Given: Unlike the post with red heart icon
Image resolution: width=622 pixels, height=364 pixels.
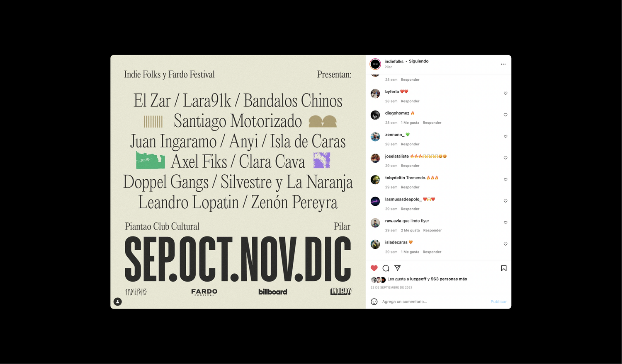Looking at the screenshot, I should (374, 268).
